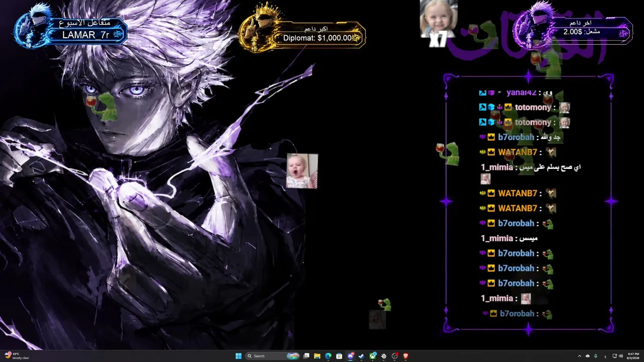This screenshot has width=644, height=362.
Task: Click the جد والله message from b7orobah
Action: pos(550,137)
